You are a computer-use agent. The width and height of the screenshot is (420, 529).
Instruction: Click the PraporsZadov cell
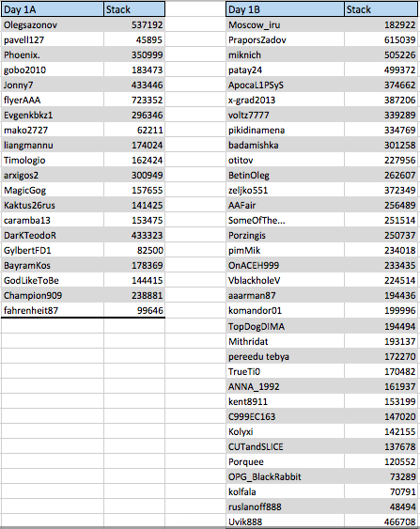coord(285,39)
